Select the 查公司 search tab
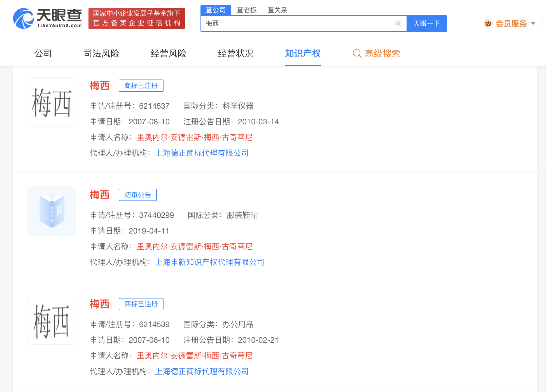Viewport: 546px width, 392px height. [x=216, y=10]
